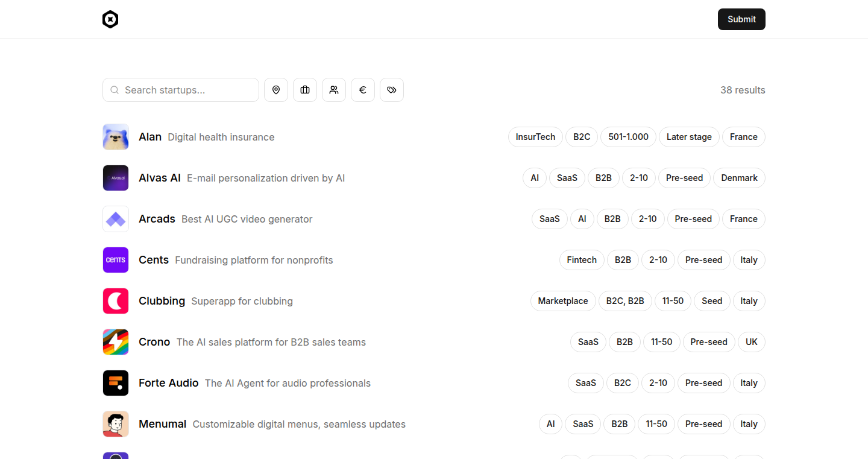The image size is (868, 459).
Task: Select the UK tag on Crono
Action: 752,342
